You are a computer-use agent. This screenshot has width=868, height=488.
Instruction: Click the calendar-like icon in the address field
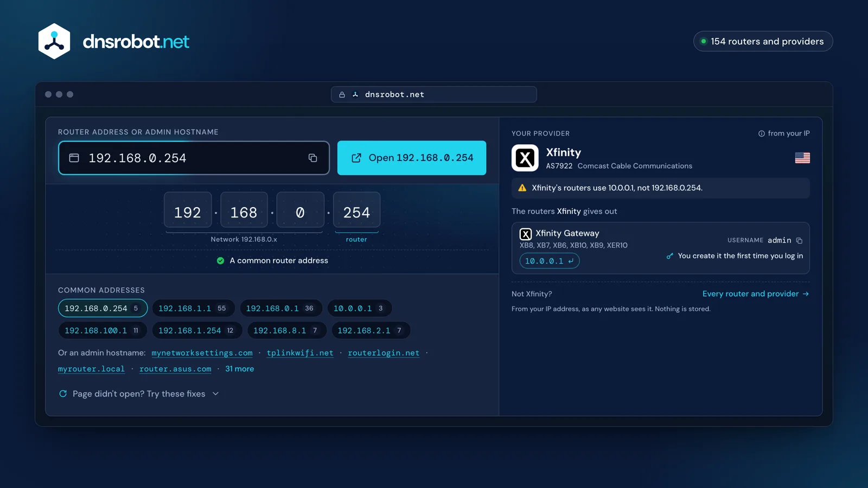(x=74, y=158)
